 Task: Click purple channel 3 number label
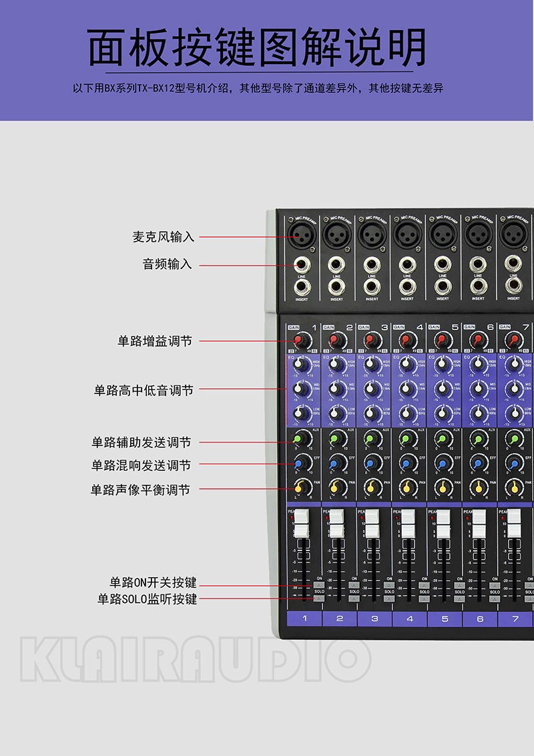[x=374, y=619]
